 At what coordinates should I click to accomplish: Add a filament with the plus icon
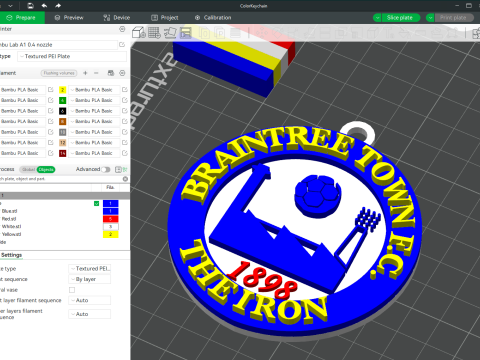click(85, 73)
